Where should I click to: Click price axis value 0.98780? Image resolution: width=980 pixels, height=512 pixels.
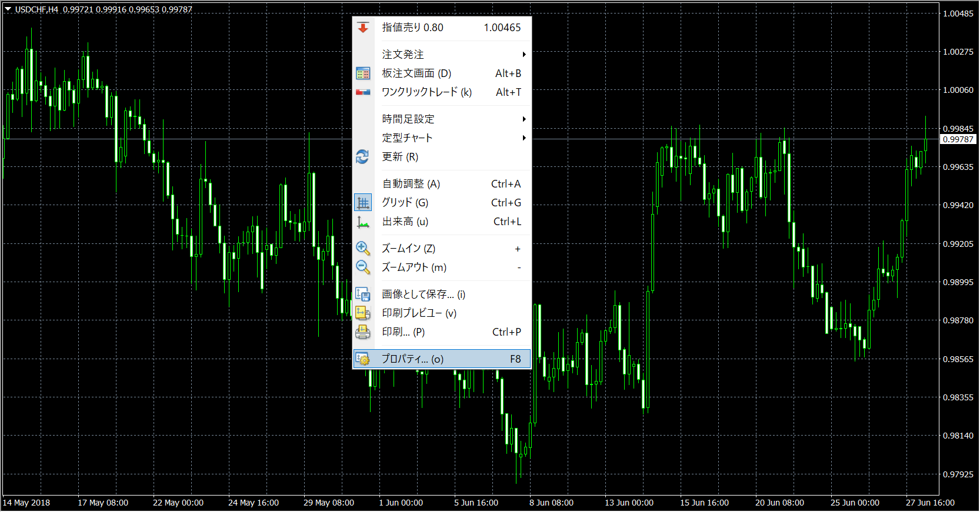(x=958, y=320)
